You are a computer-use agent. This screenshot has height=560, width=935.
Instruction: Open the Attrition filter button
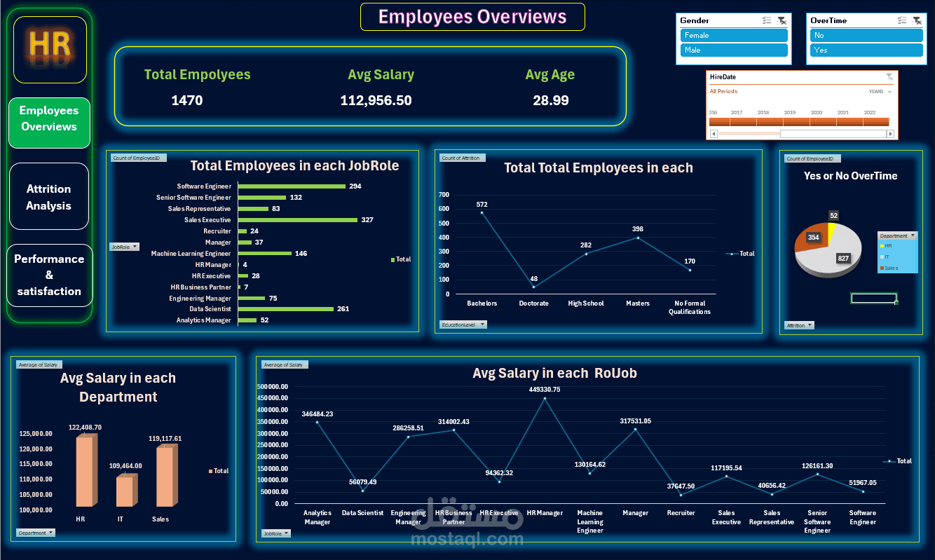coord(799,325)
